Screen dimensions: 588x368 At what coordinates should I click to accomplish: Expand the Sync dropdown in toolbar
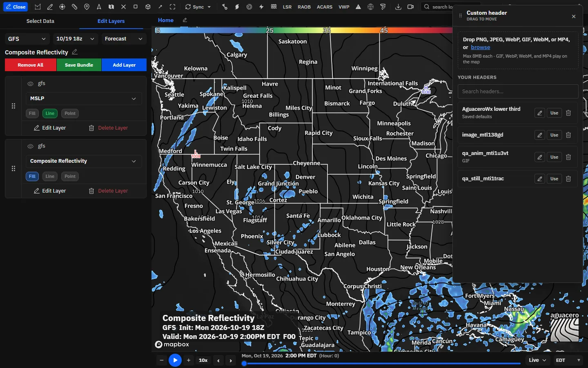pos(198,7)
